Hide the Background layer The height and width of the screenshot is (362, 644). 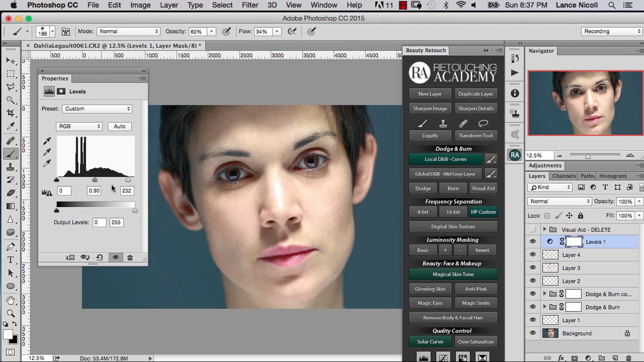[533, 333]
